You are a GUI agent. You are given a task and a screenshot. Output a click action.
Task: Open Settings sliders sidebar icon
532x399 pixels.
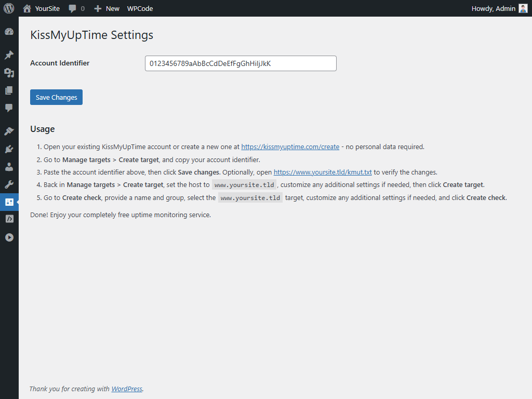click(x=9, y=202)
